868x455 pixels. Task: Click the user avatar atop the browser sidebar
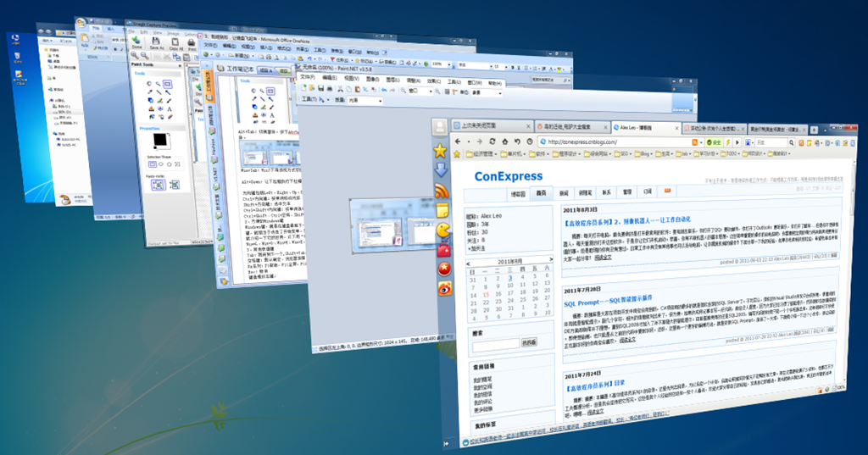pyautogui.click(x=440, y=127)
